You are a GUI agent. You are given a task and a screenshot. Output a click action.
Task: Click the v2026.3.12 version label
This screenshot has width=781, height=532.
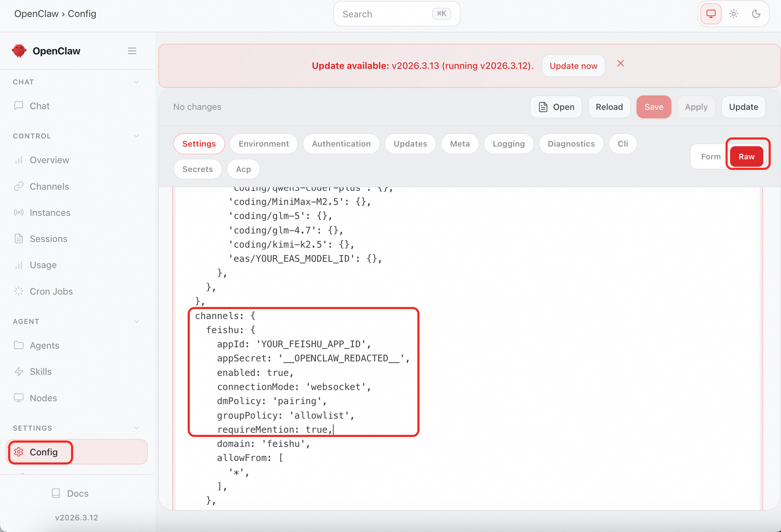(x=77, y=518)
